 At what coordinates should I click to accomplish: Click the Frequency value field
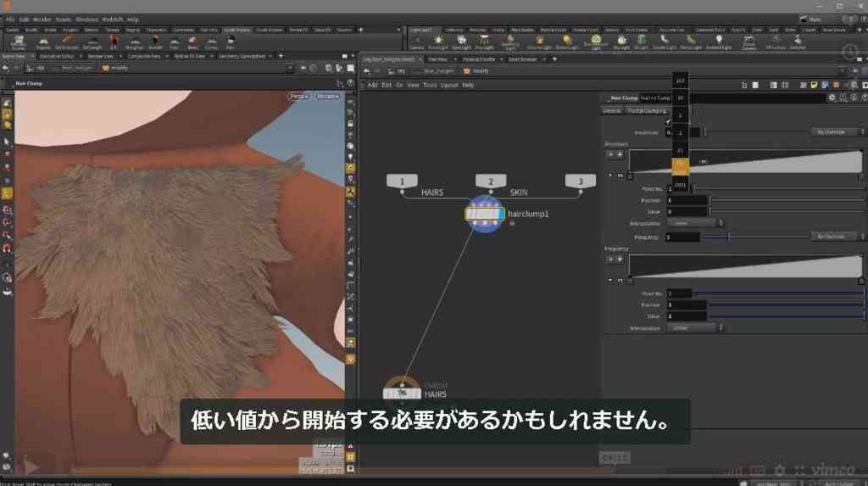[x=683, y=237]
